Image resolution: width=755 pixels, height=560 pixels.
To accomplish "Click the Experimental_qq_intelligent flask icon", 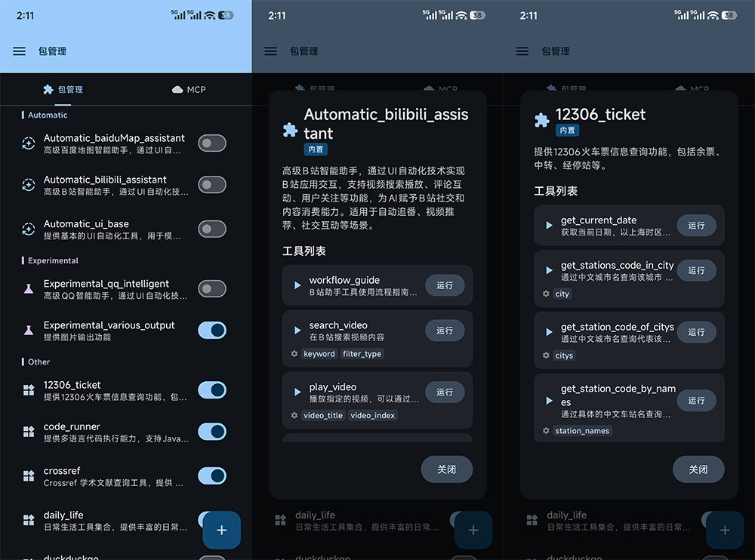I will 24,289.
